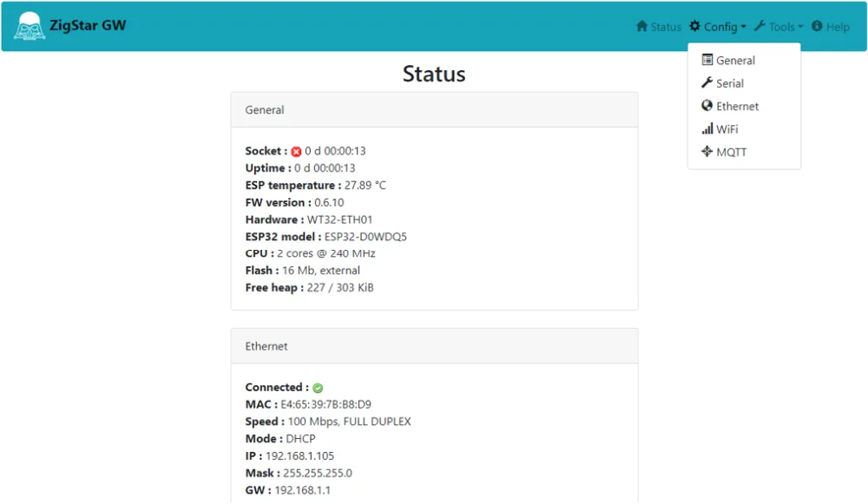Click the list icon next to General
Image resolution: width=868 pixels, height=504 pixels.
click(x=707, y=61)
